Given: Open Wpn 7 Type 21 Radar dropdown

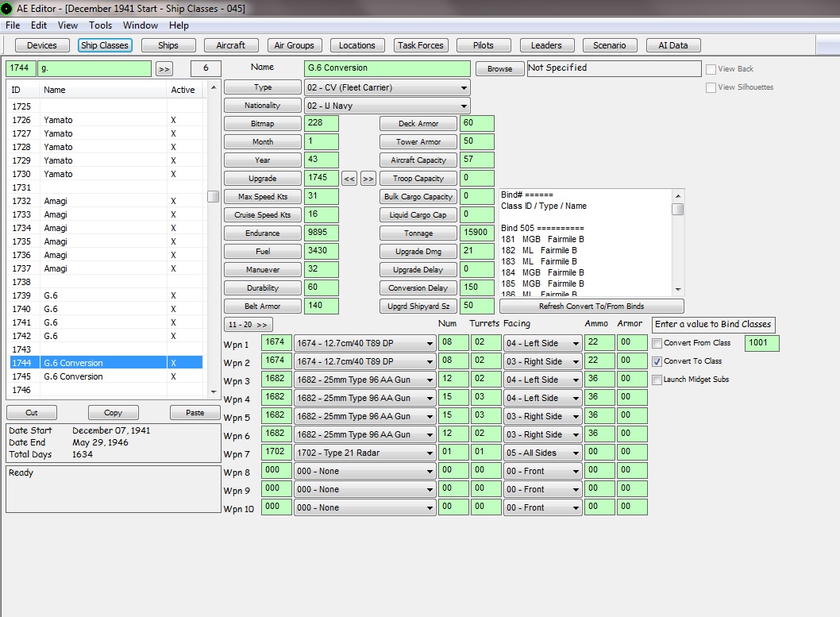Looking at the screenshot, I should coord(364,453).
